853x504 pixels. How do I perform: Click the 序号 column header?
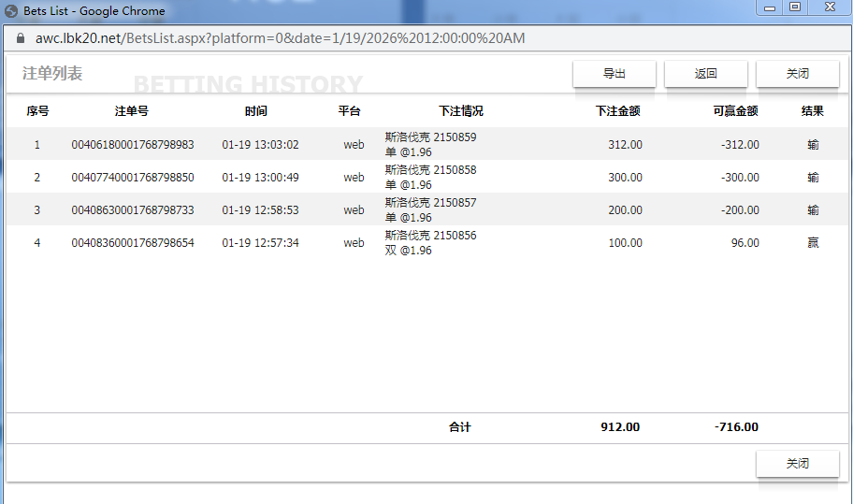tap(37, 111)
